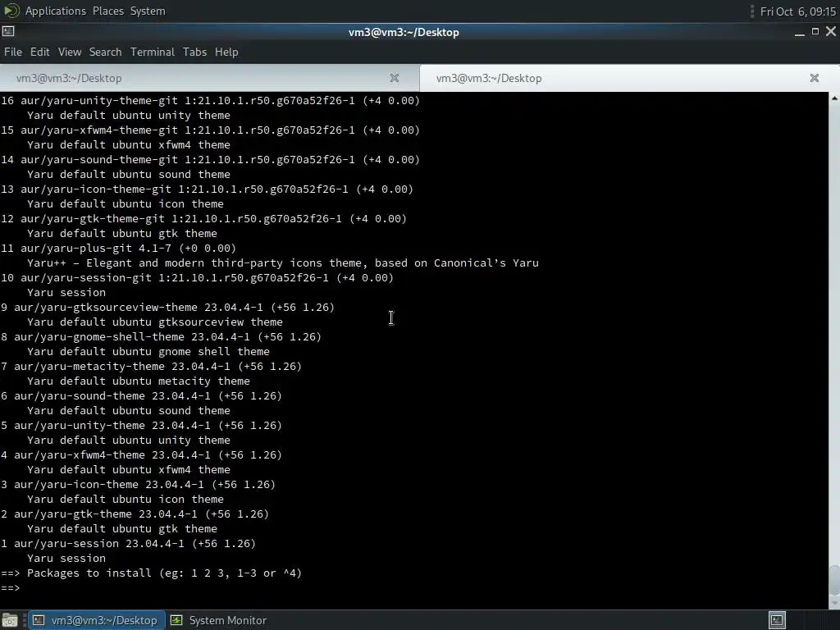Click the Applications logo icon in top panel
Image resolution: width=840 pixels, height=630 pixels.
pos(11,11)
